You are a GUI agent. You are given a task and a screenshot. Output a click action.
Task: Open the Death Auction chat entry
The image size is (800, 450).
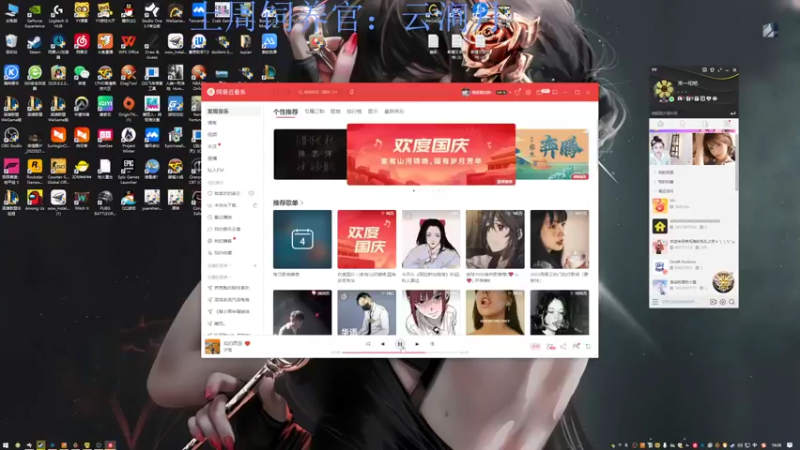coord(693,265)
